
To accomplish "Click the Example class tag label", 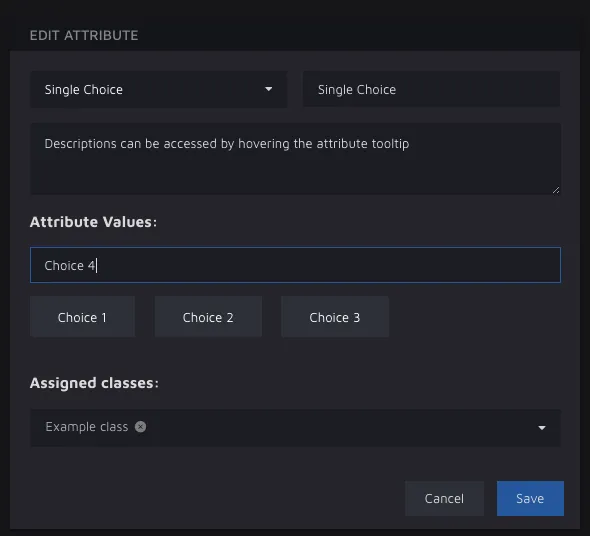I will (x=87, y=426).
